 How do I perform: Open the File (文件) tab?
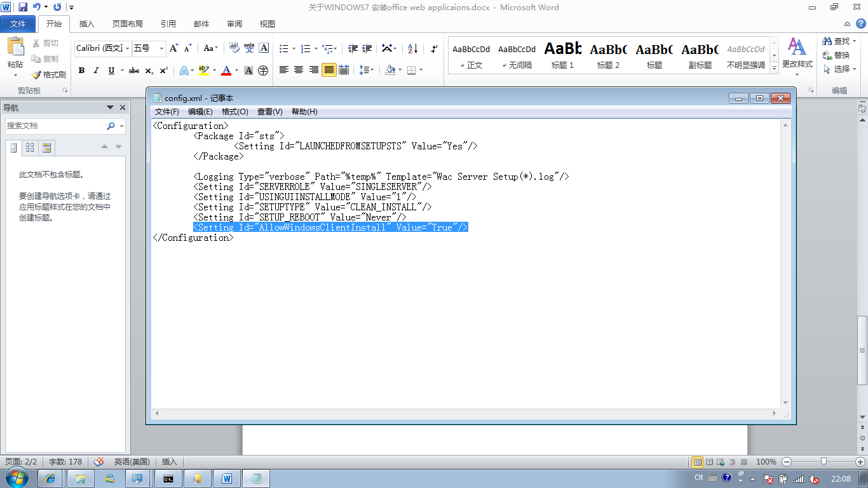pos(18,24)
